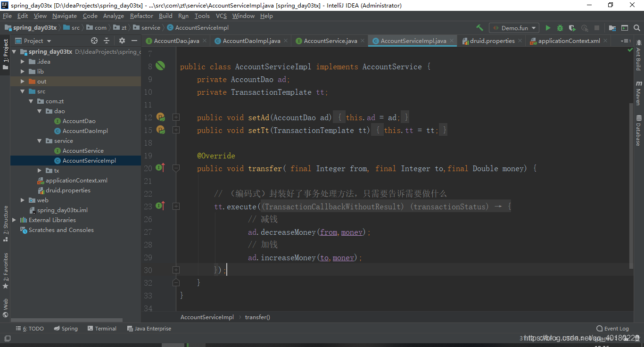
Task: Open the VCS menu
Action: tap(221, 16)
